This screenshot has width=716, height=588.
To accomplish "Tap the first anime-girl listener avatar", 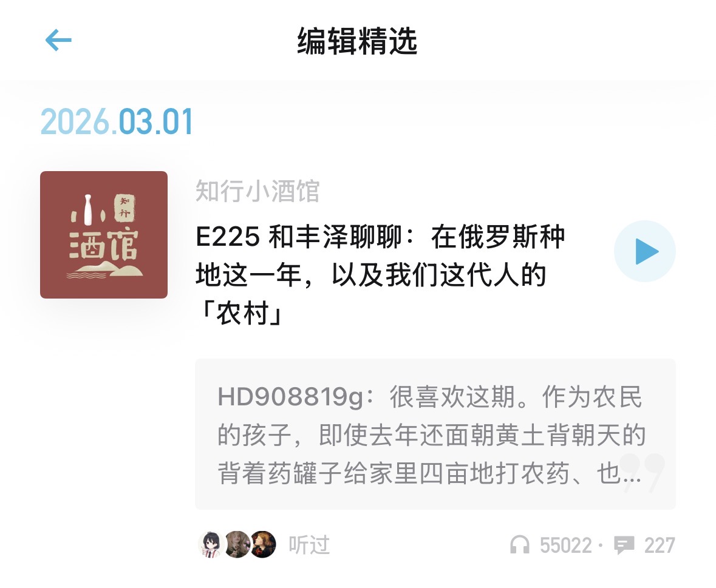I will (212, 544).
